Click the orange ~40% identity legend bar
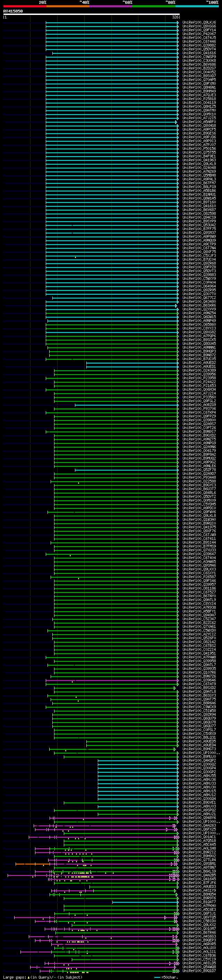This screenshot has width=222, height=980. (68, 6)
